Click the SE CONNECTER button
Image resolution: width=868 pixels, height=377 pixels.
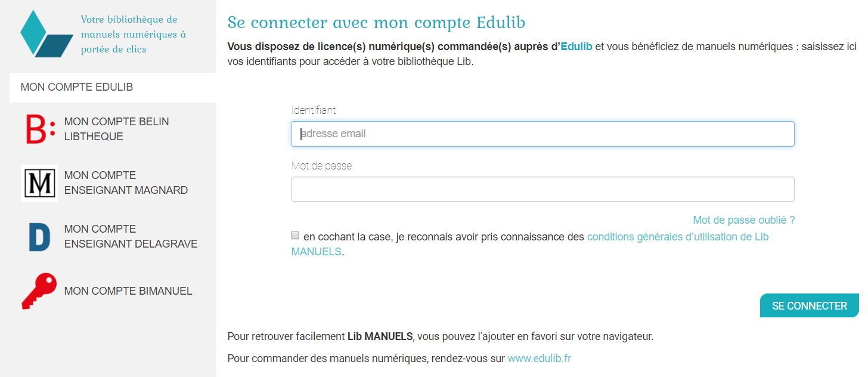810,306
